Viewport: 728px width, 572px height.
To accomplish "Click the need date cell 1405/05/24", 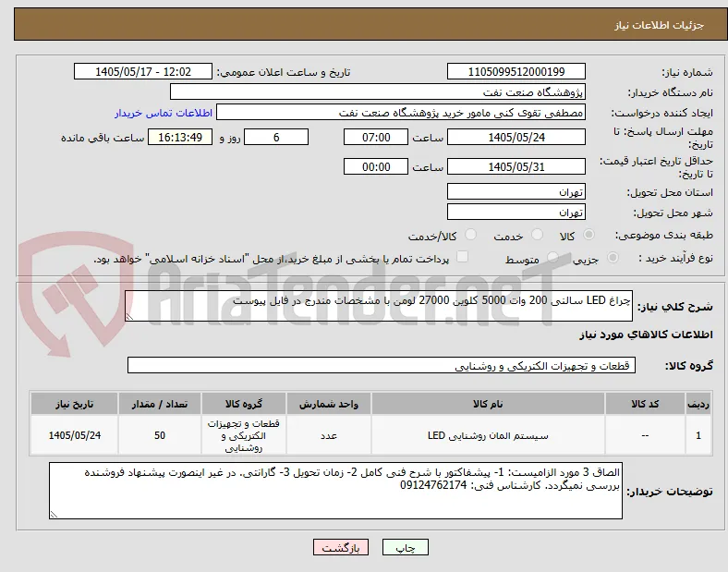I will click(74, 435).
